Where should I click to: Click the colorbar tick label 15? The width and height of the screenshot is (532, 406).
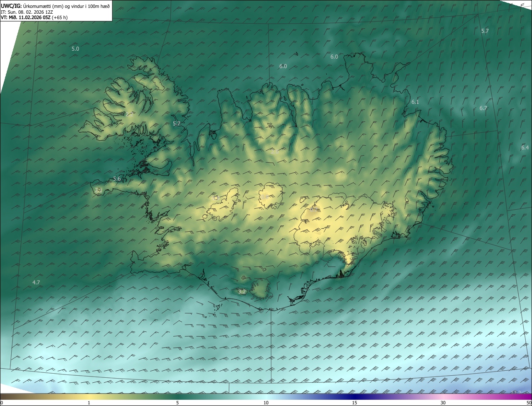(355, 403)
